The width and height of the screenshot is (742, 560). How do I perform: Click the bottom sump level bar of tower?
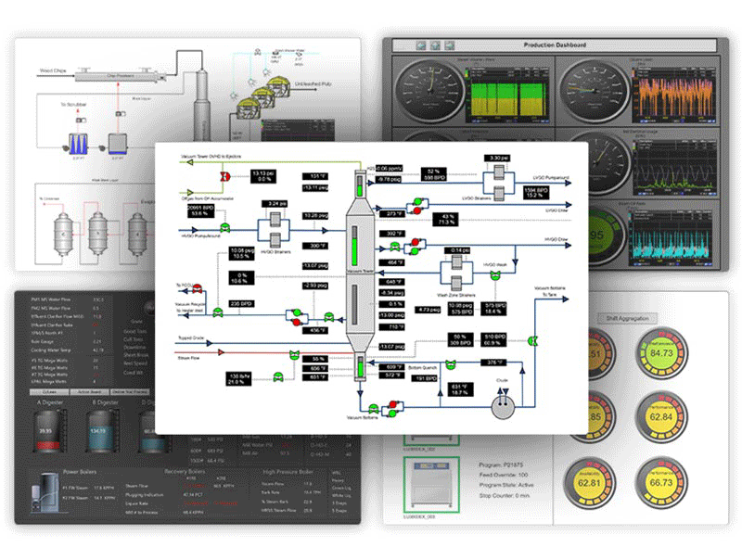[x=361, y=367]
